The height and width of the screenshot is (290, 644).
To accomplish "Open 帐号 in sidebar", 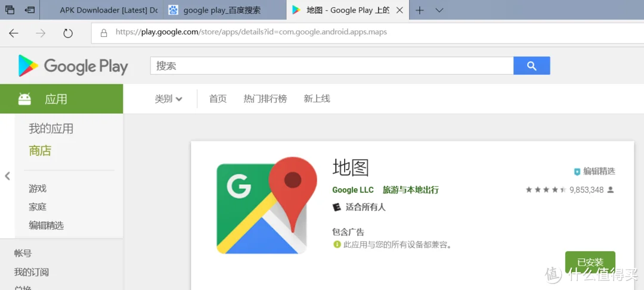I will pyautogui.click(x=23, y=254).
